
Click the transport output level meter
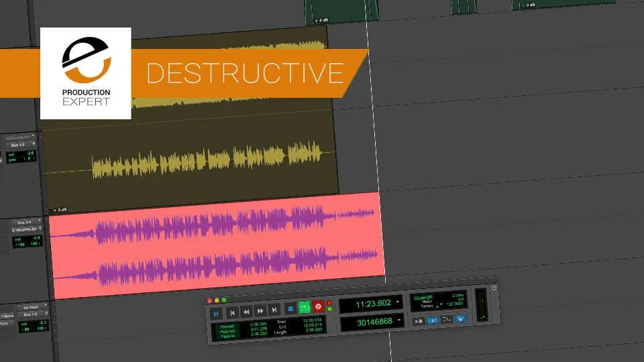pos(481,304)
